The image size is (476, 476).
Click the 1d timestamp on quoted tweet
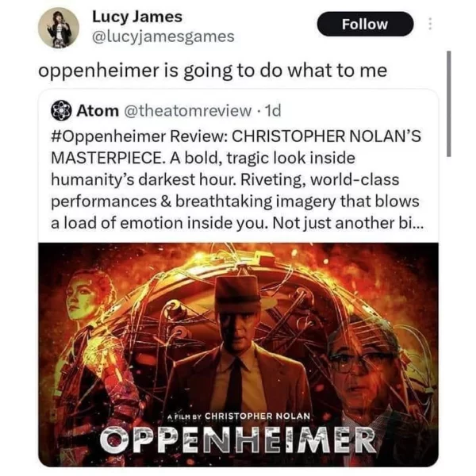click(x=273, y=111)
